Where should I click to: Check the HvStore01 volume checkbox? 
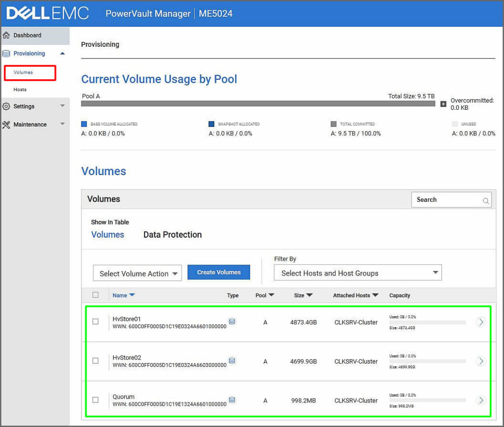95,322
